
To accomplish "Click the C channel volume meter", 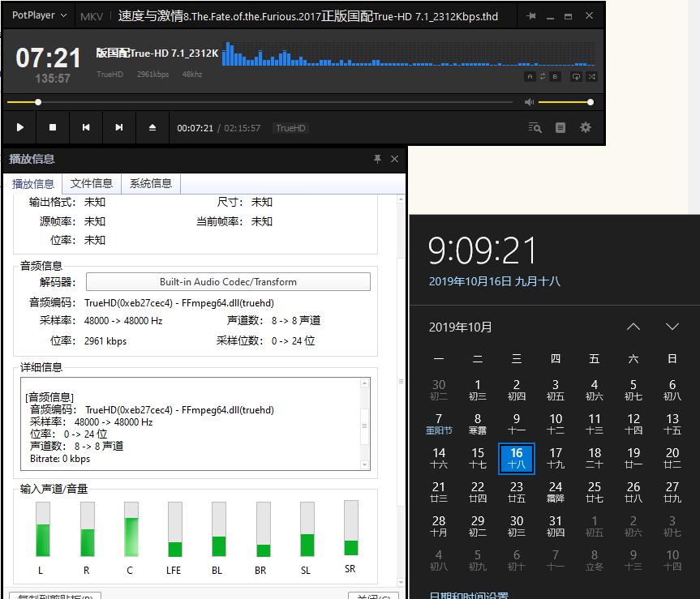I will [131, 529].
